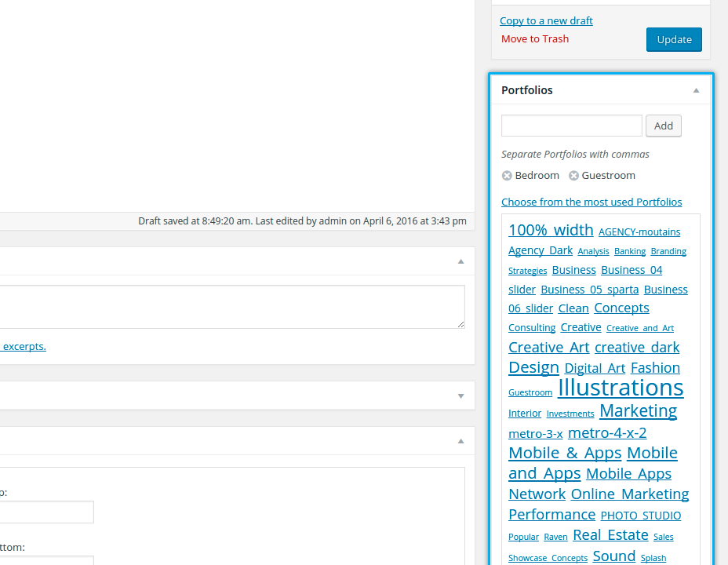Collapse the Excerpt panel arrow
The height and width of the screenshot is (565, 728).
point(461,261)
